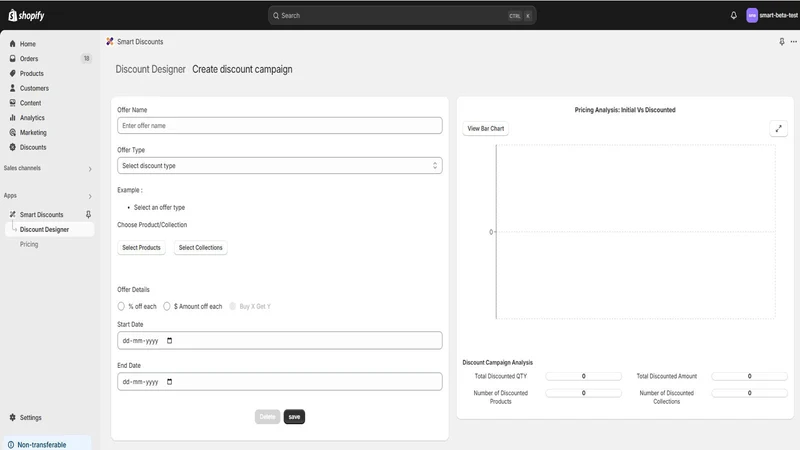Focus the Offer Name input field
800x450 pixels.
[280, 126]
